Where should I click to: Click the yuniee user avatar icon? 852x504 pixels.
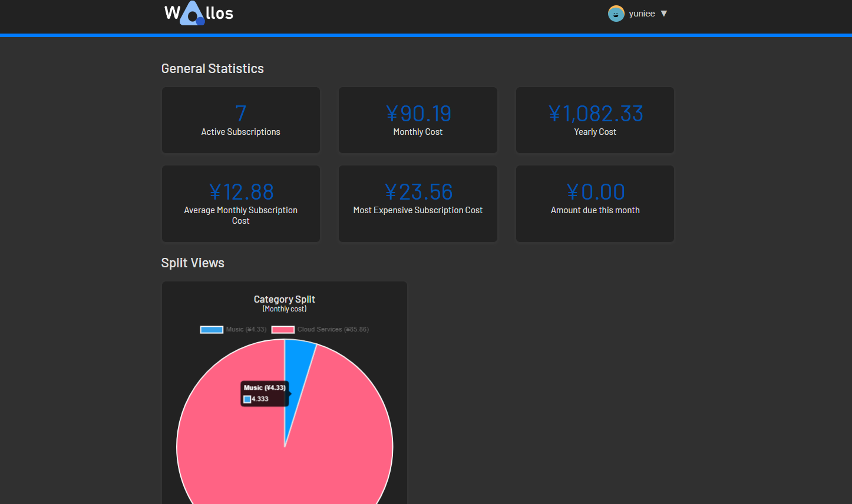[616, 14]
